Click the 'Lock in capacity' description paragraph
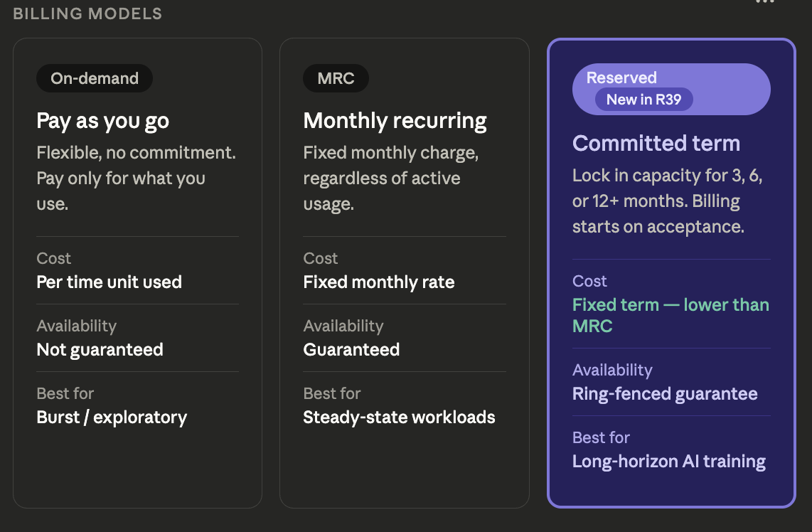 coord(667,201)
